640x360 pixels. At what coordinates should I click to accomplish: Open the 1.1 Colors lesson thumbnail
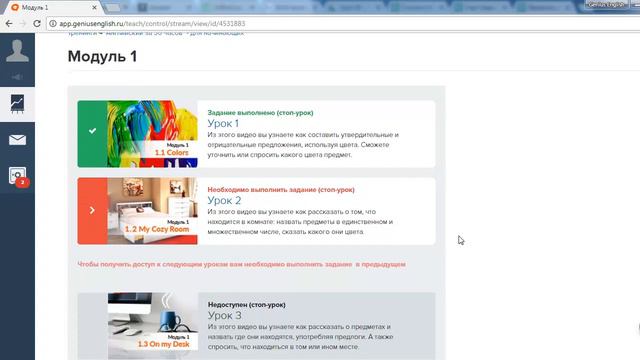tap(152, 134)
